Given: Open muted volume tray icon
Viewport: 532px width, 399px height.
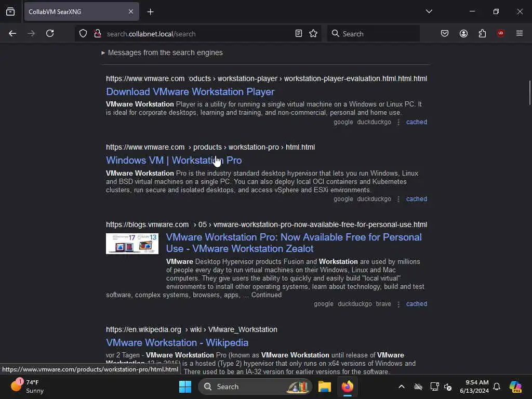Looking at the screenshot, I should 448,387.
